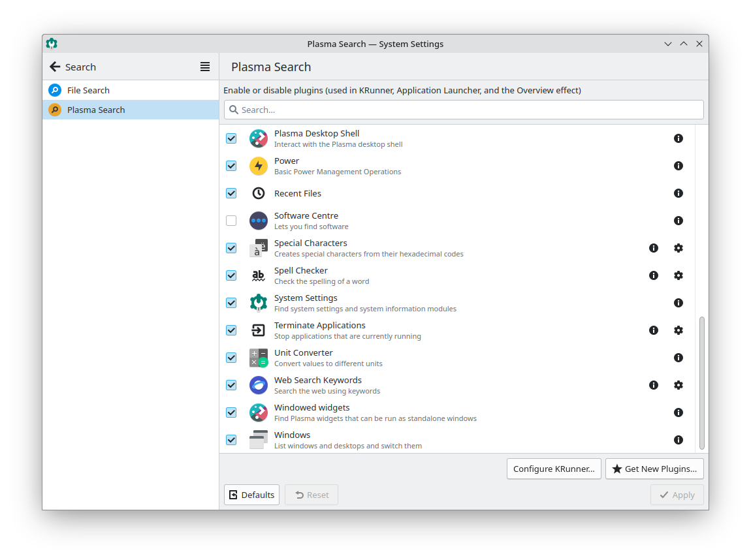Screen dimensions: 751x560
Task: Show info for Special Characters plugin
Action: [653, 248]
